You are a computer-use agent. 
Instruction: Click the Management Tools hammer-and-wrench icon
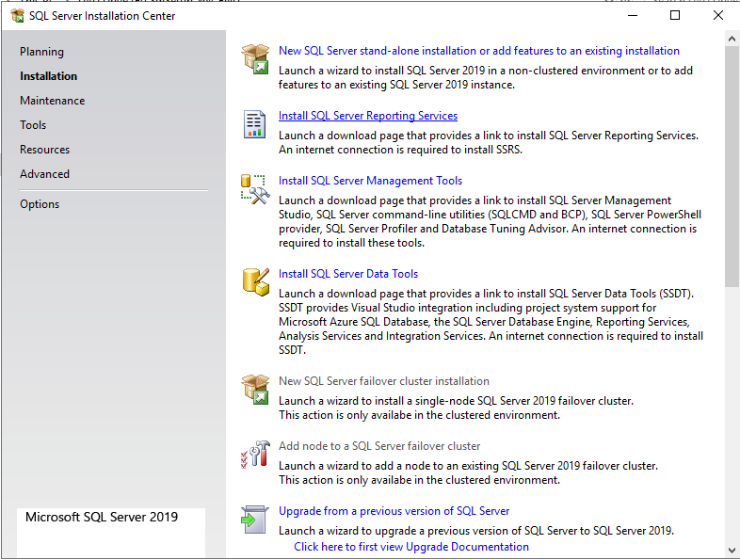click(255, 189)
